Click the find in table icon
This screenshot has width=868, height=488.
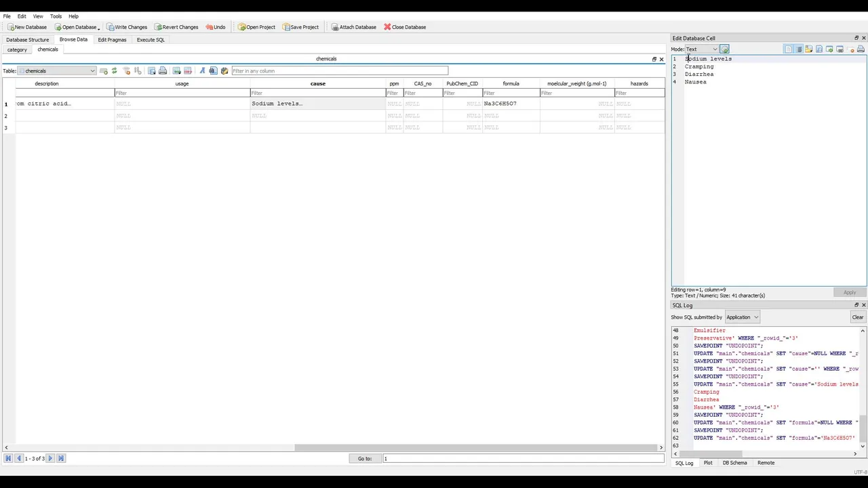[x=213, y=71]
